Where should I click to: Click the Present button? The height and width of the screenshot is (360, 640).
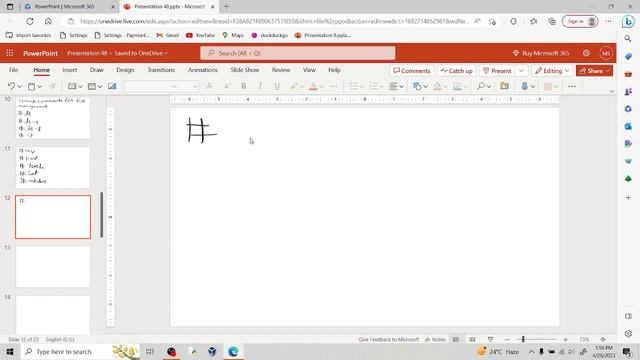coord(497,71)
